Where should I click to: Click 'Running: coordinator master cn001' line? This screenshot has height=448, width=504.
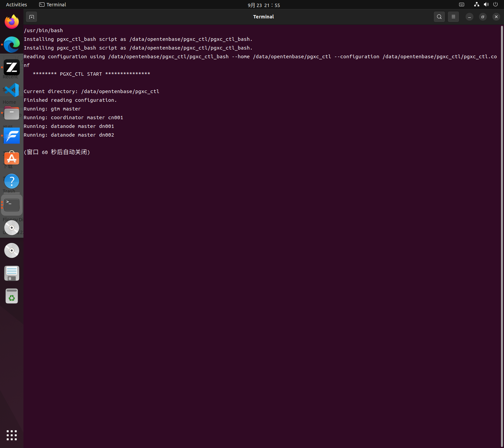[73, 118]
